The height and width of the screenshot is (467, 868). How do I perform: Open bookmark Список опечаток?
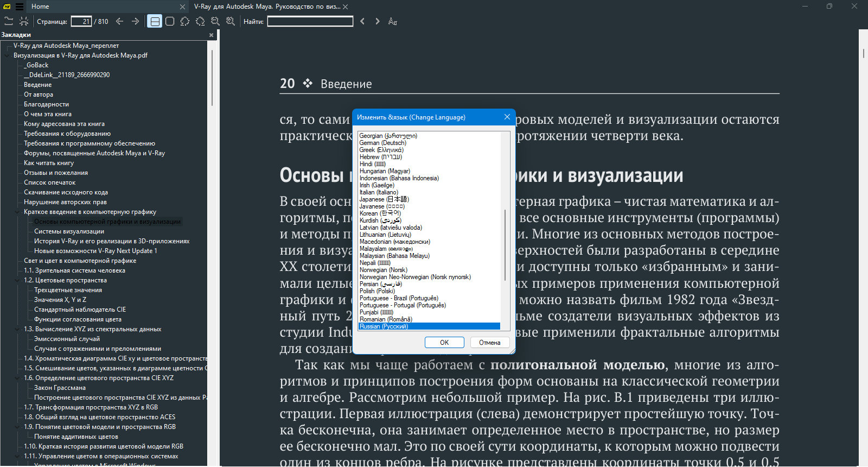[x=49, y=182]
